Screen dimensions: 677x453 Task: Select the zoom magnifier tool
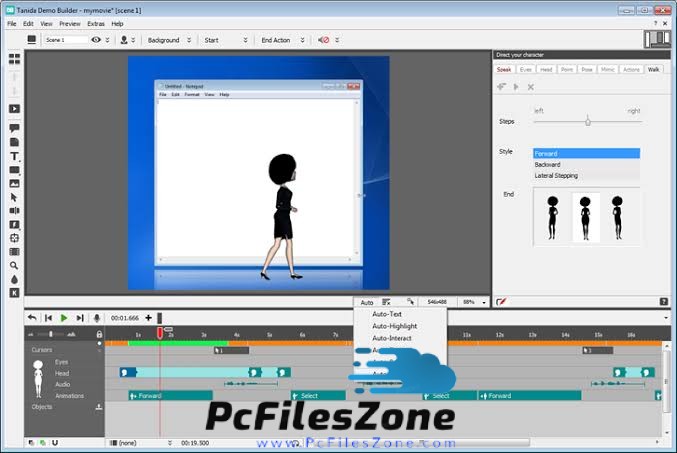coord(14,265)
